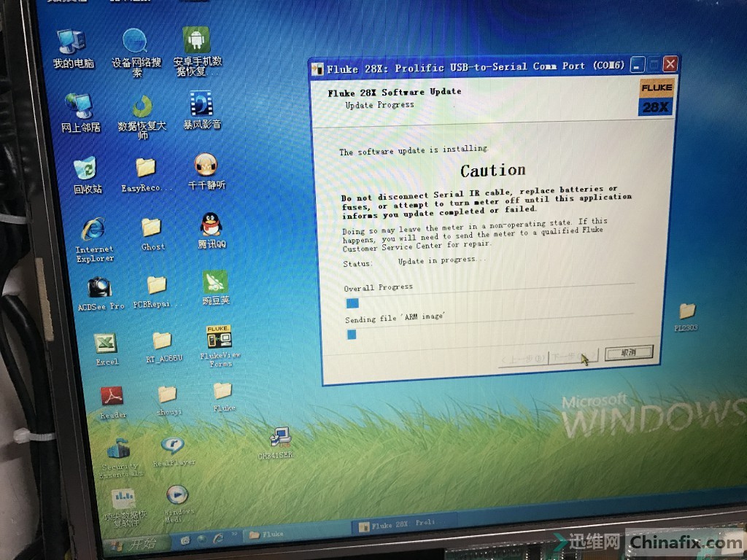Click the FlukeView Forms shortcut icon

pos(220,346)
